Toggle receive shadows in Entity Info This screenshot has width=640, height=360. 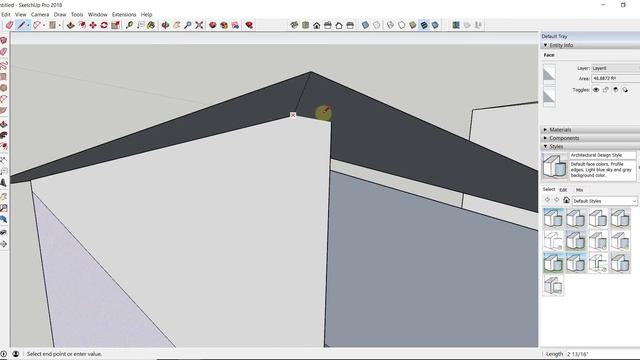616,90
